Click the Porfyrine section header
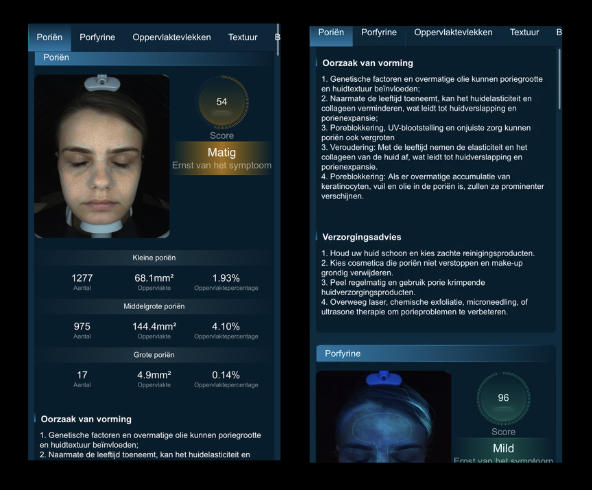Screen dimensions: 592x490 tap(436, 354)
